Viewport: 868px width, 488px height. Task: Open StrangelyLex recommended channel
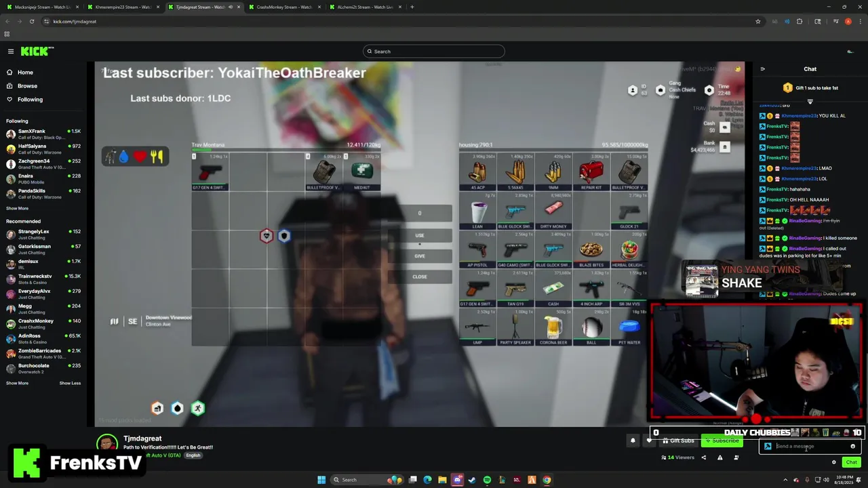pos(43,234)
